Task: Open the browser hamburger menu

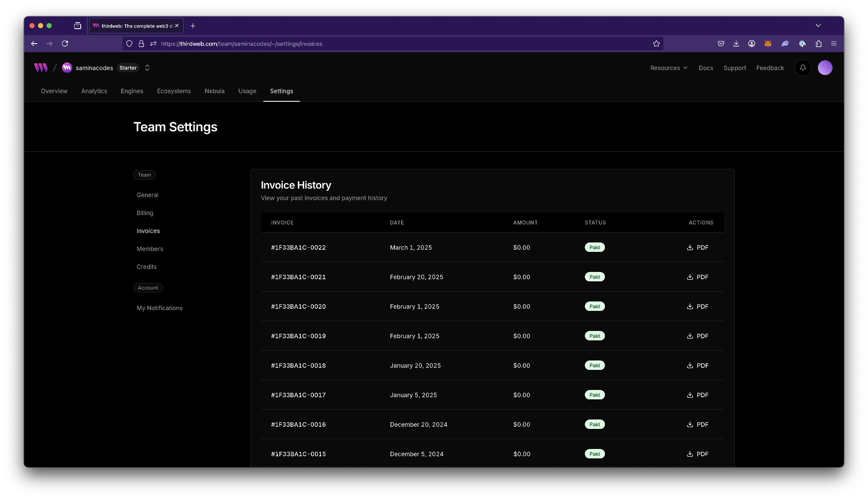Action: [x=833, y=44]
